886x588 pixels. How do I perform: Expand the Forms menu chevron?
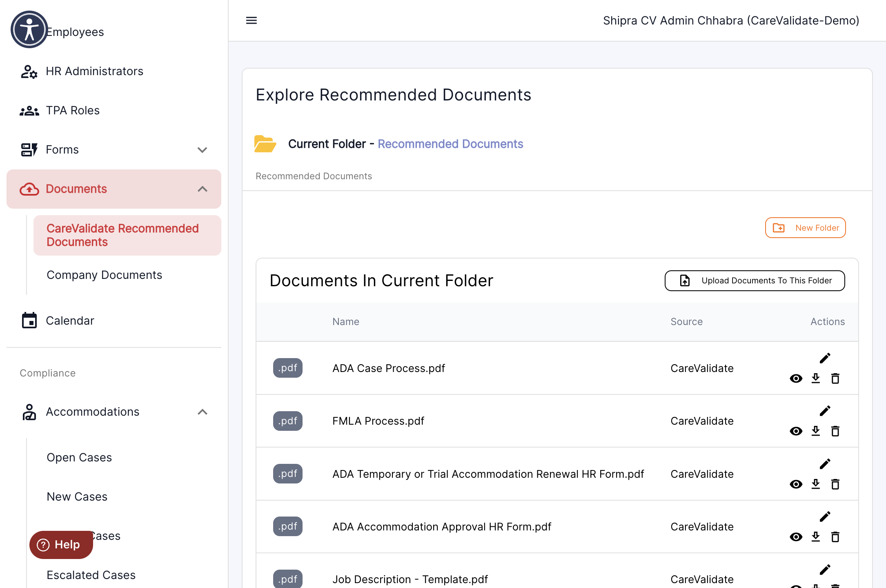(202, 150)
